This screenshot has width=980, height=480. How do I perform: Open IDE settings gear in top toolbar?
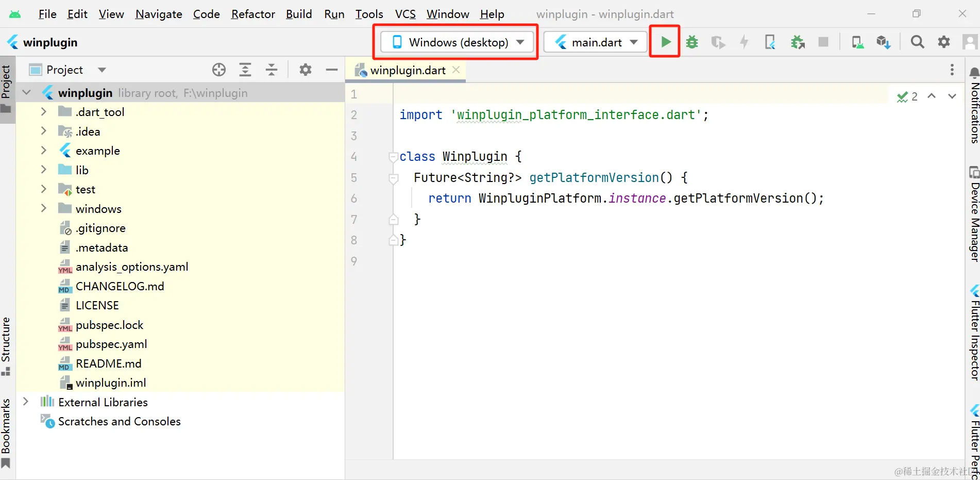(x=943, y=42)
